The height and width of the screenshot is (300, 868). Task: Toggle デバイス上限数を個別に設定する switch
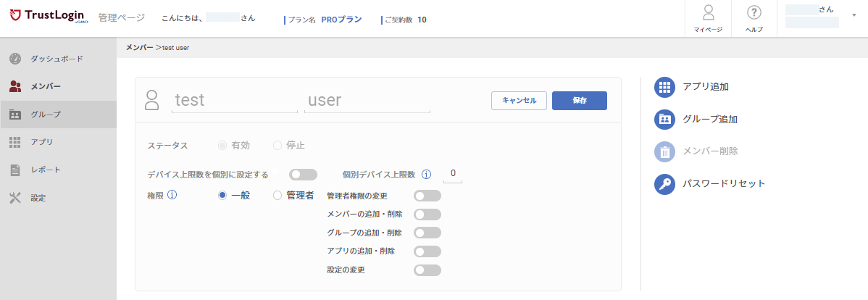point(304,175)
